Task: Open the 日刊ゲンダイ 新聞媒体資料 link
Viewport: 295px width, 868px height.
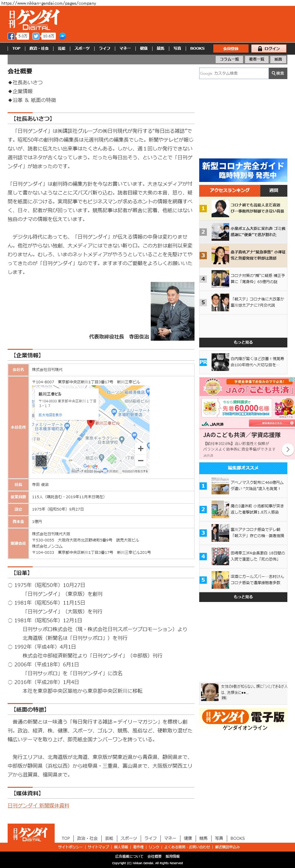Action: pos(38,805)
